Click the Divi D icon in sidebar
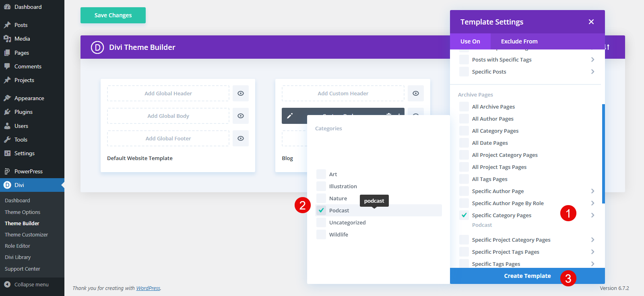This screenshot has width=644, height=296. coord(7,185)
